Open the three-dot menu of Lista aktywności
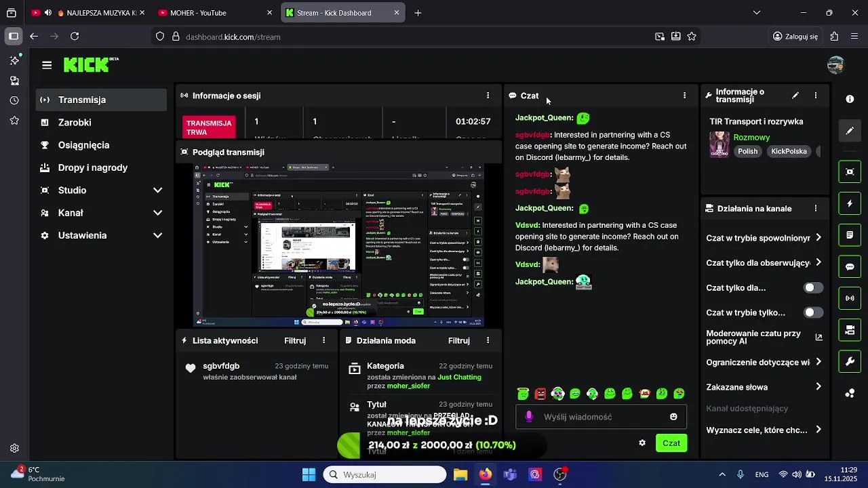 pos(323,340)
